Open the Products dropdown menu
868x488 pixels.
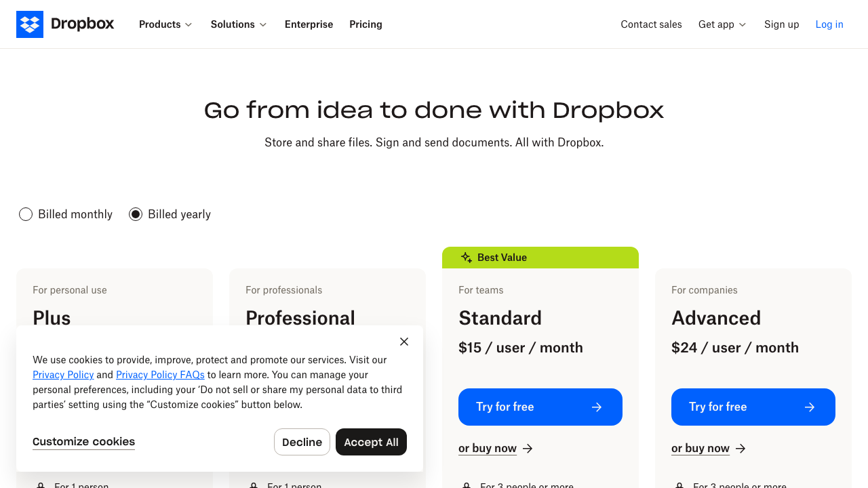tap(165, 24)
